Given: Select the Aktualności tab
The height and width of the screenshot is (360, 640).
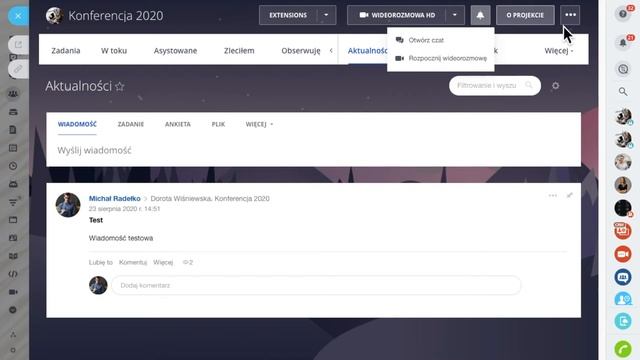Looking at the screenshot, I should click(x=367, y=51).
